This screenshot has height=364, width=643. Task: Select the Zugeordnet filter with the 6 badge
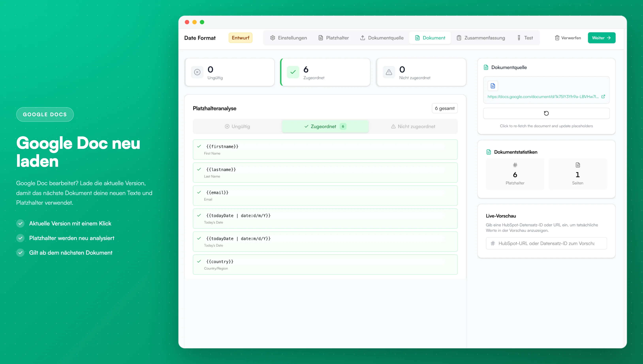pos(325,127)
